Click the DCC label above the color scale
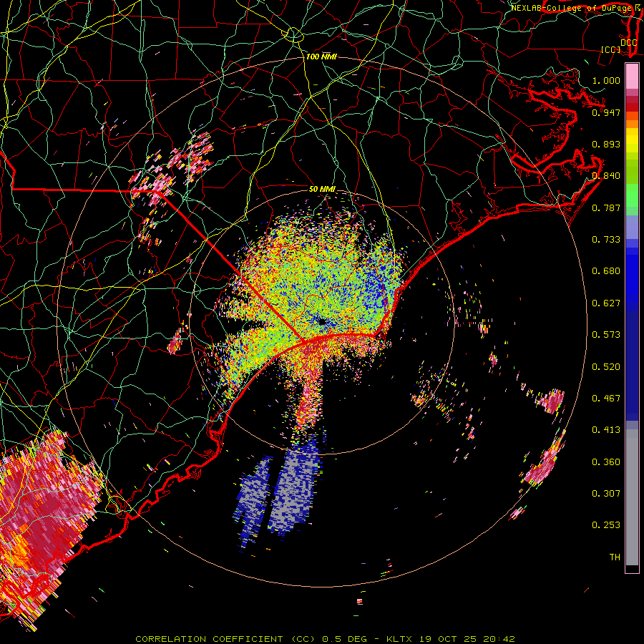The width and height of the screenshot is (644, 644). (628, 42)
